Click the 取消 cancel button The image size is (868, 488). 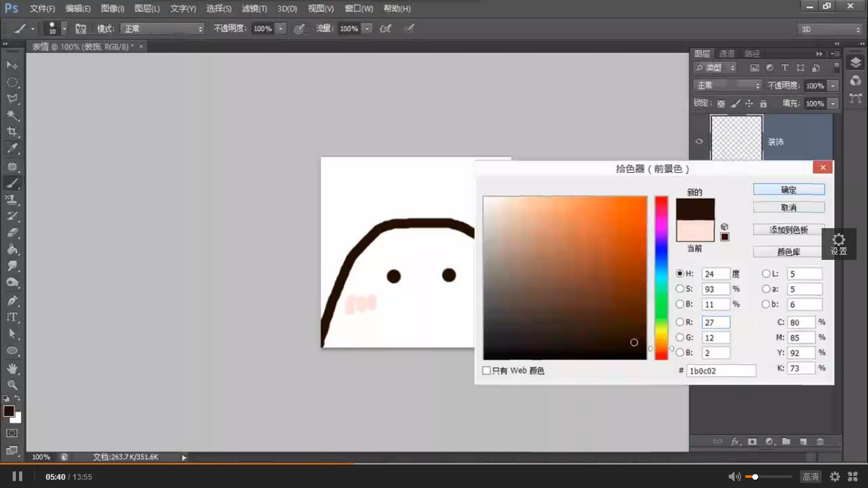[x=789, y=207]
